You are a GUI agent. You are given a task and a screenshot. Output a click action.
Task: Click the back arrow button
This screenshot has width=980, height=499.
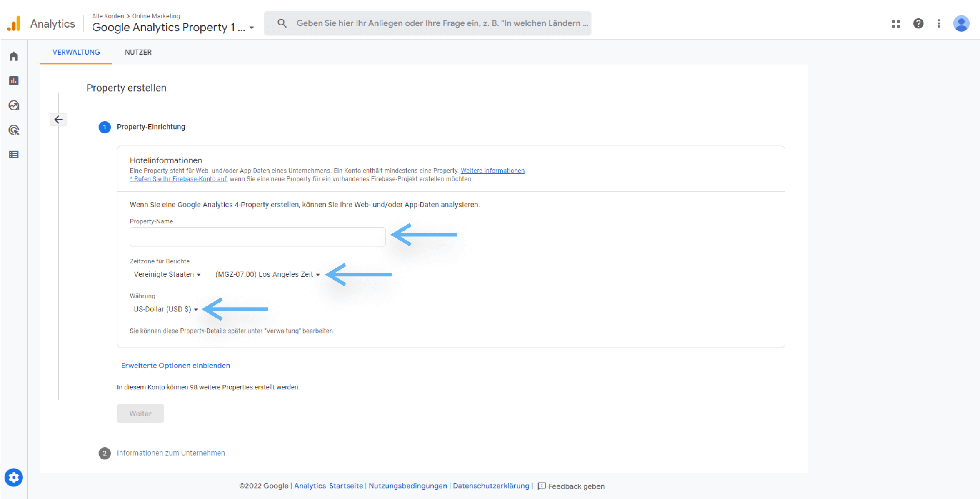[x=58, y=120]
